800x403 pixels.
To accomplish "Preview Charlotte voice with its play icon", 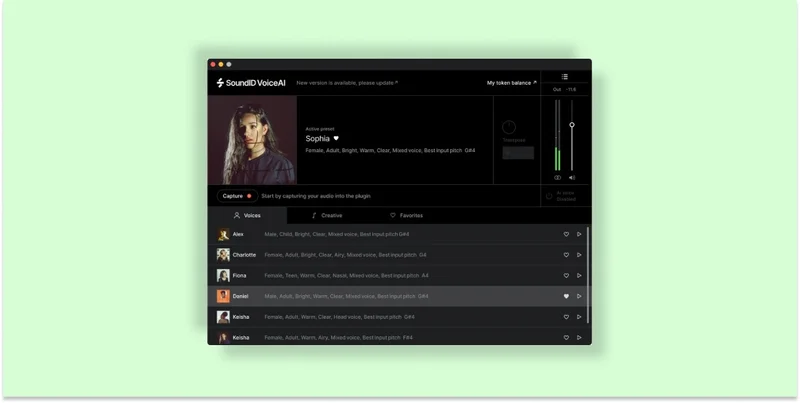I will tap(579, 255).
